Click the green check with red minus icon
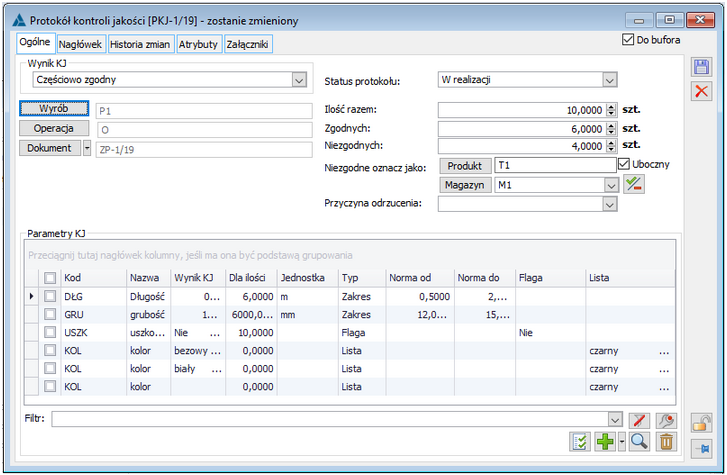The height and width of the screenshot is (475, 727). coord(633,185)
